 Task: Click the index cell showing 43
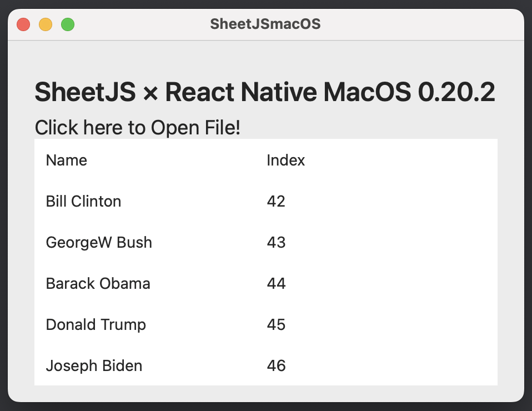click(x=276, y=243)
